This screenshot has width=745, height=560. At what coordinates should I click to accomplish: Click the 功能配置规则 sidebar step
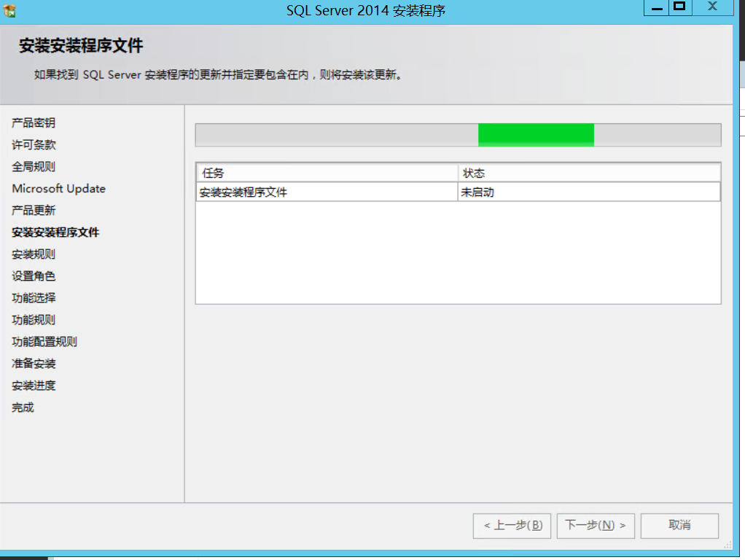(x=44, y=341)
